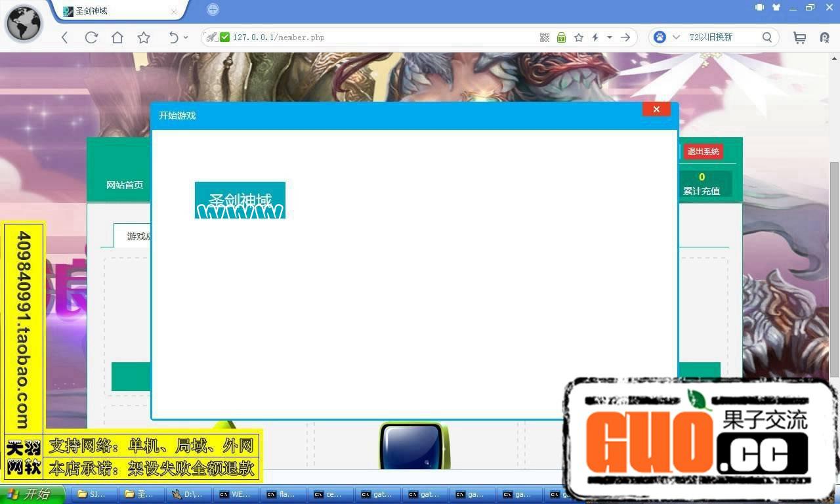
Task: Click the 退出系统 logout button
Action: (x=703, y=152)
